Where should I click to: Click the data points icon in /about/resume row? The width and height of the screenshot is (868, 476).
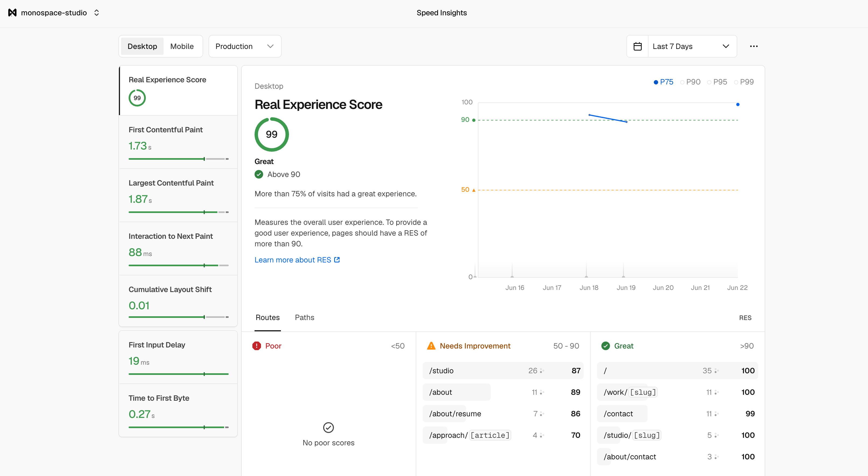(542, 414)
